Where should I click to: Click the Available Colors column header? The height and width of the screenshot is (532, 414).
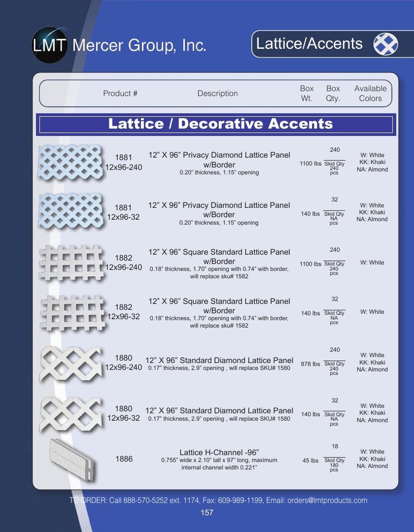pos(371,93)
